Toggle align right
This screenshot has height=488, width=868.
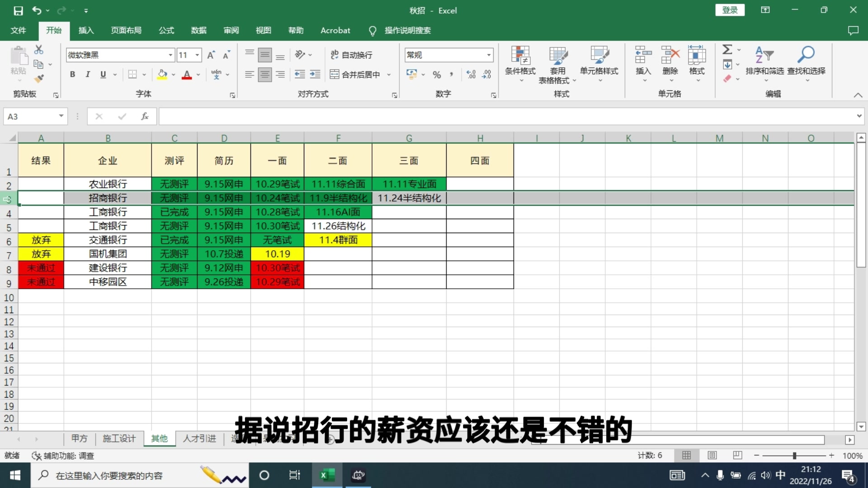tap(280, 75)
